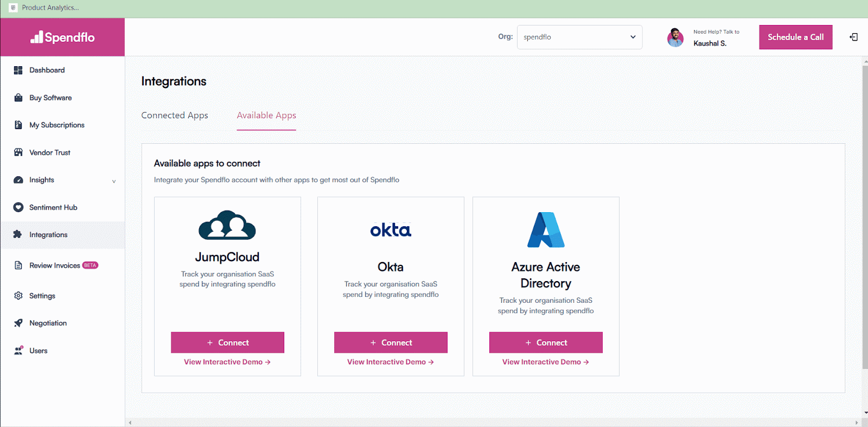Click the Okta card title

391,267
